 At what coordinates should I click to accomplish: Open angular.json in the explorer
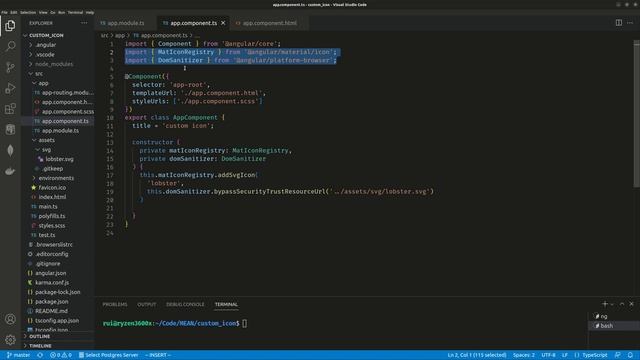pos(51,273)
